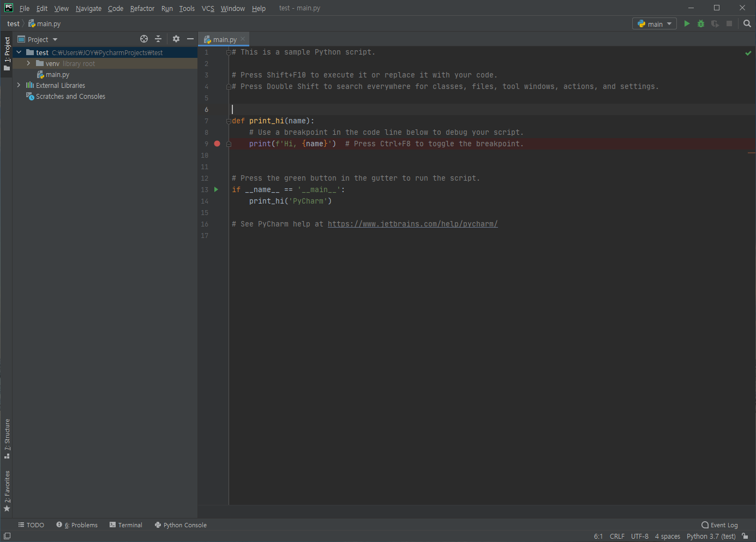The height and width of the screenshot is (542, 756).
Task: Run the main configuration with green play button
Action: 687,23
